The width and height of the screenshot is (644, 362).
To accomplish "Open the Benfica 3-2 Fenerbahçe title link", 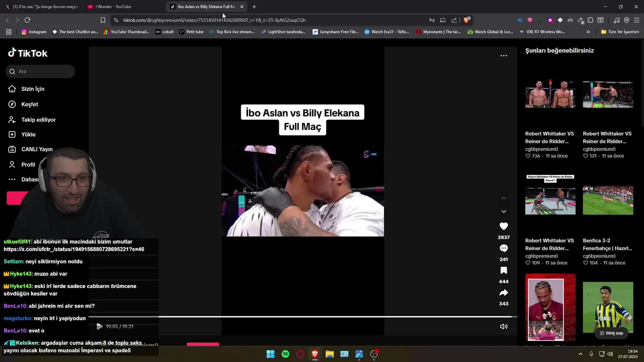I will tap(607, 244).
